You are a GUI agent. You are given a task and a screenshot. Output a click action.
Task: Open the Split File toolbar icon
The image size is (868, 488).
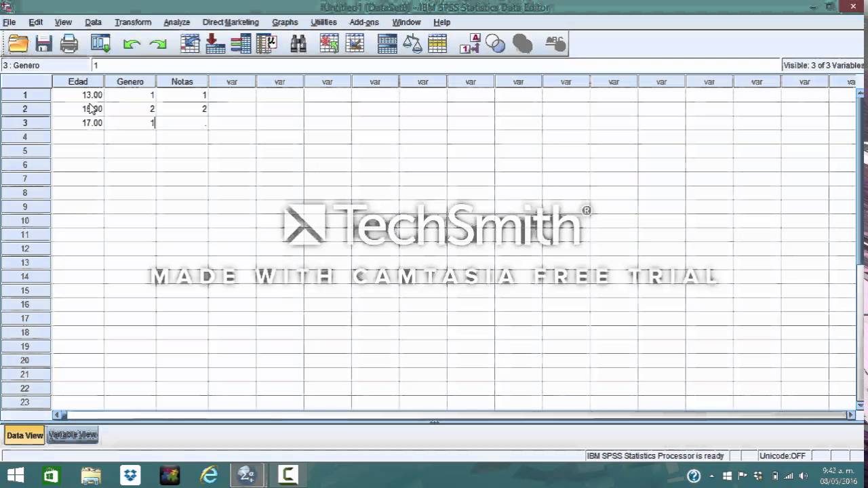(387, 44)
